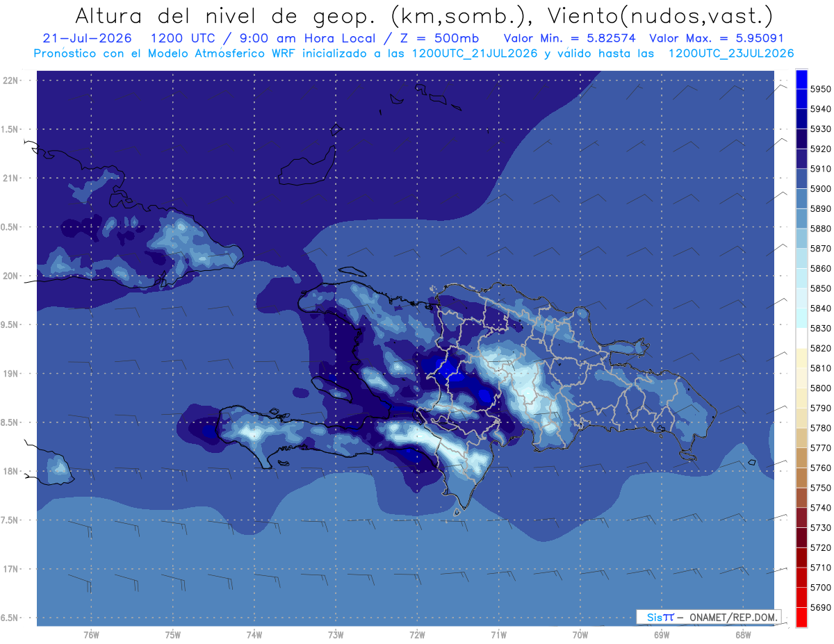Click the 5950 color bar label
Screen dimensions: 834x644
tap(819, 89)
